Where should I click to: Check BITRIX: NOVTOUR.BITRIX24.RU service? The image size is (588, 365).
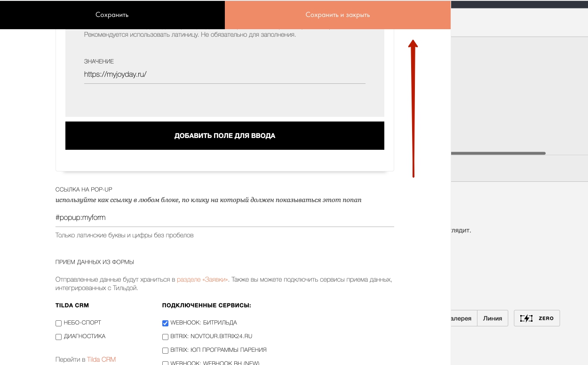pyautogui.click(x=165, y=337)
